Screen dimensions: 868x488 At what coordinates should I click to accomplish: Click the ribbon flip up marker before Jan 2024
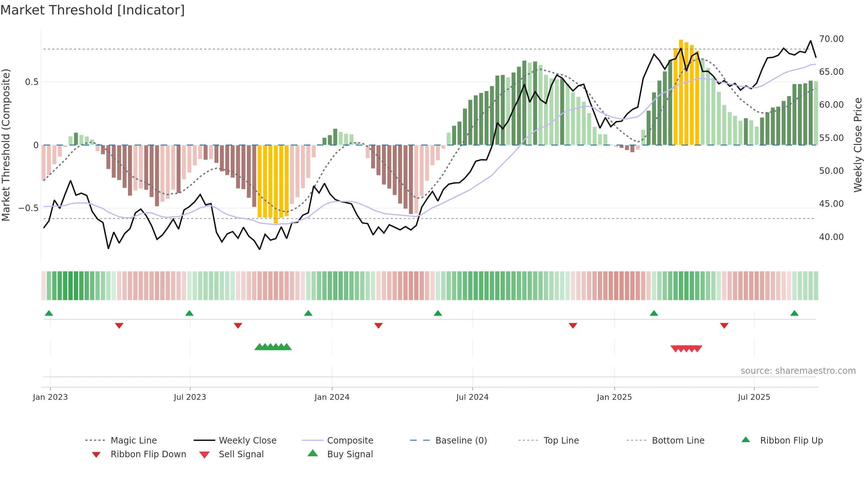point(308,313)
